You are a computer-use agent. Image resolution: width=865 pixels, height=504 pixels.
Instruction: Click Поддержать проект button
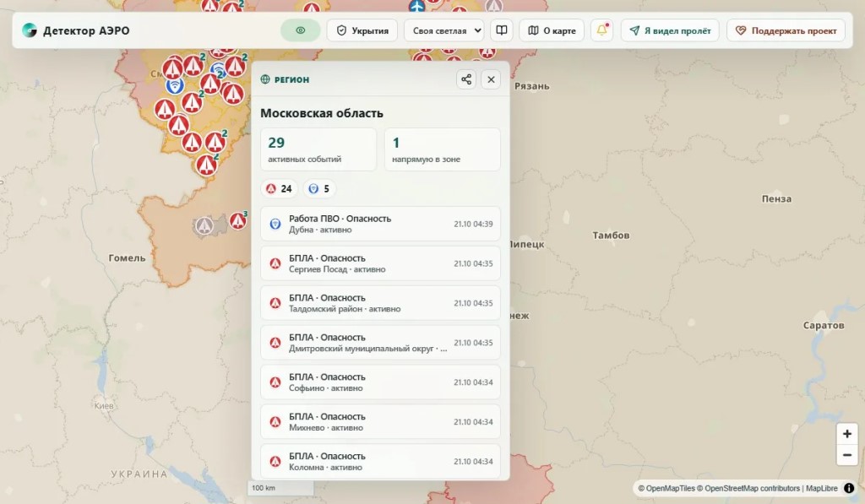tap(786, 30)
